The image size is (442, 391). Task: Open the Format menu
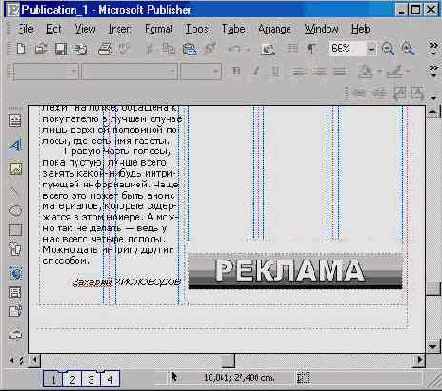[159, 29]
